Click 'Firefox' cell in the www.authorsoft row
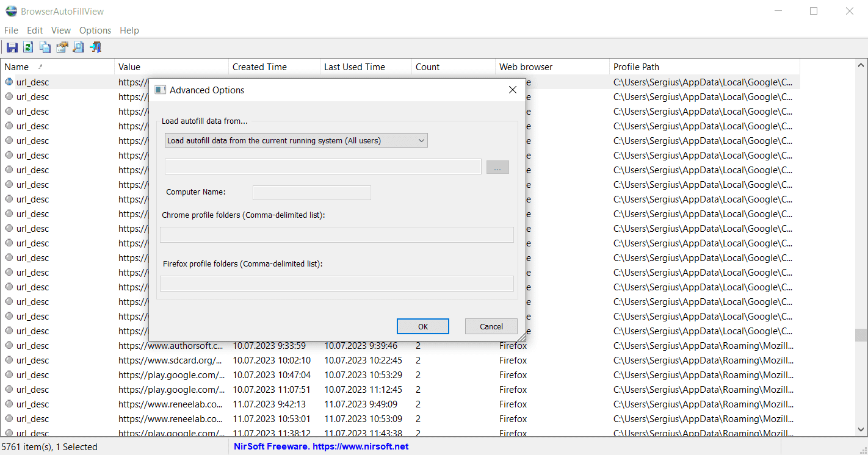The width and height of the screenshot is (868, 455). [513, 345]
